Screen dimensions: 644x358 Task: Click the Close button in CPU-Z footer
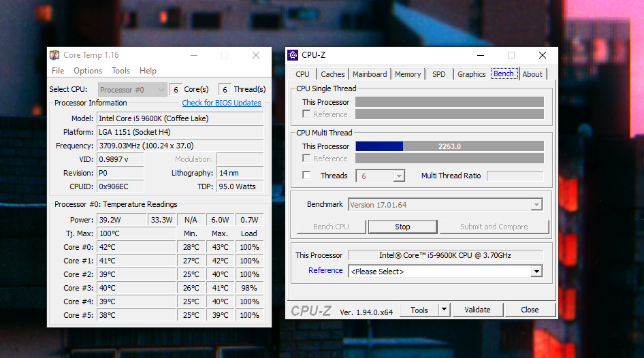(x=530, y=310)
